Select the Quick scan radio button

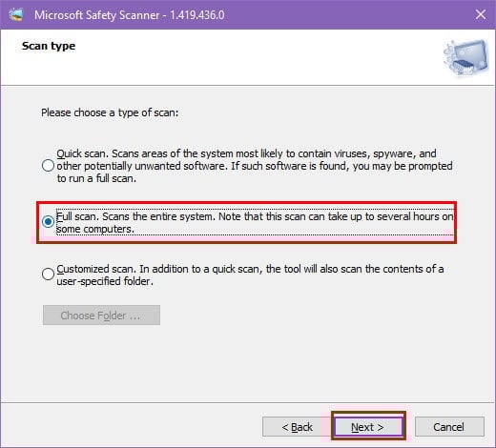click(48, 166)
